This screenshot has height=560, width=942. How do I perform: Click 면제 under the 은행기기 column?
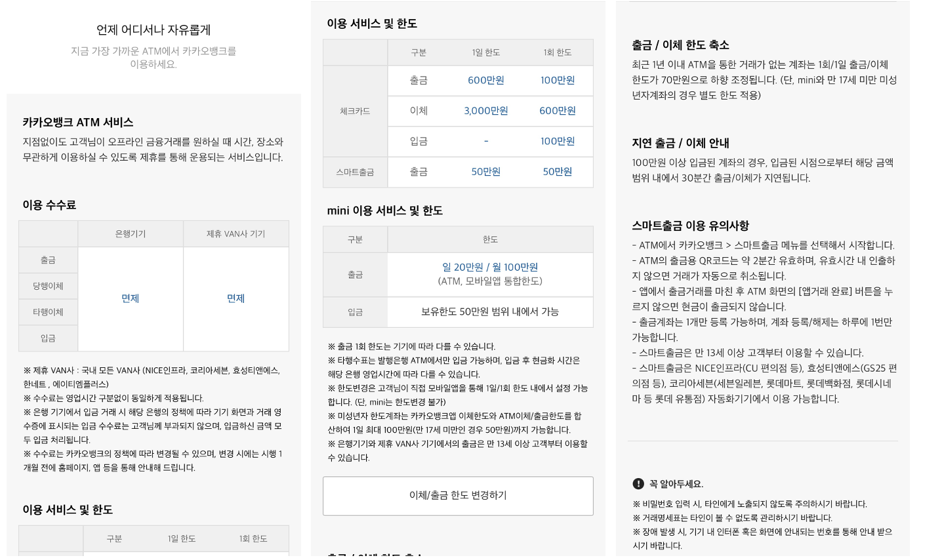[131, 298]
